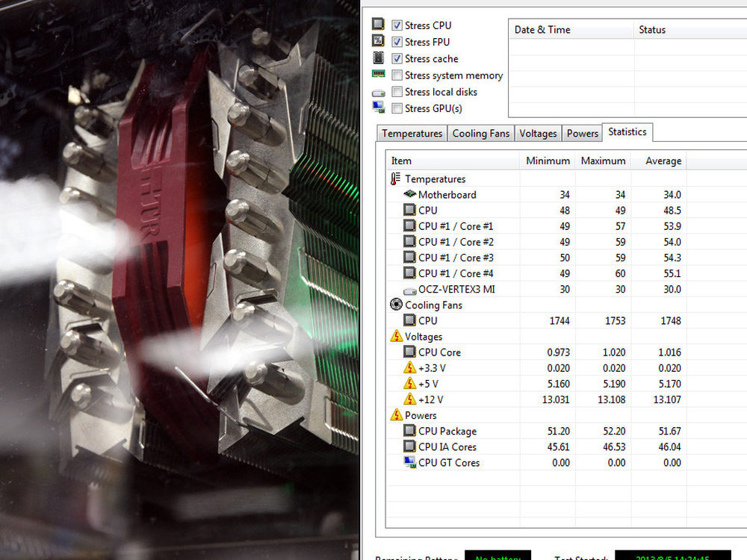Click the thermometer icon of Temperatures group
This screenshot has height=560, width=747.
395,178
